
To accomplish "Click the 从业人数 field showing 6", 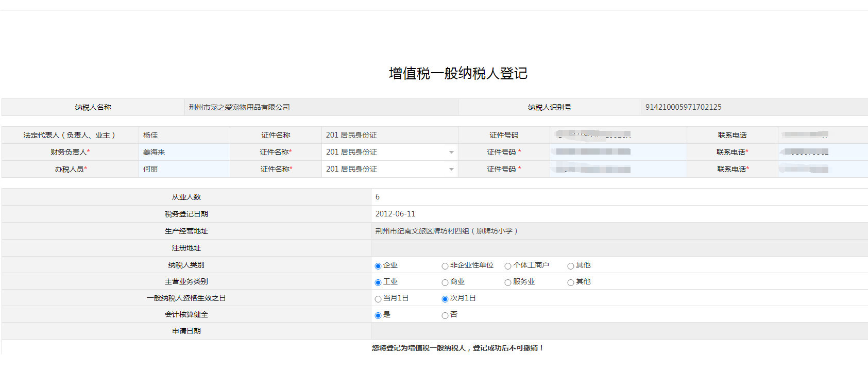I will point(618,197).
